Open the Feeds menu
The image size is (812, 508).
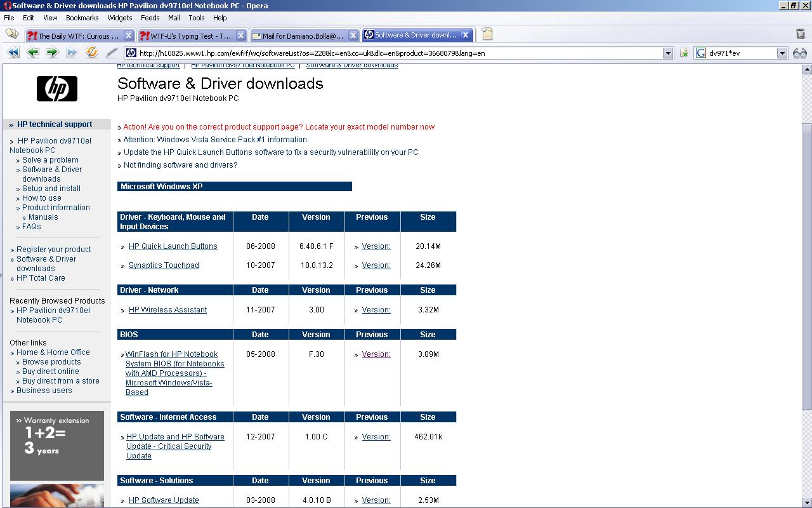(x=150, y=18)
